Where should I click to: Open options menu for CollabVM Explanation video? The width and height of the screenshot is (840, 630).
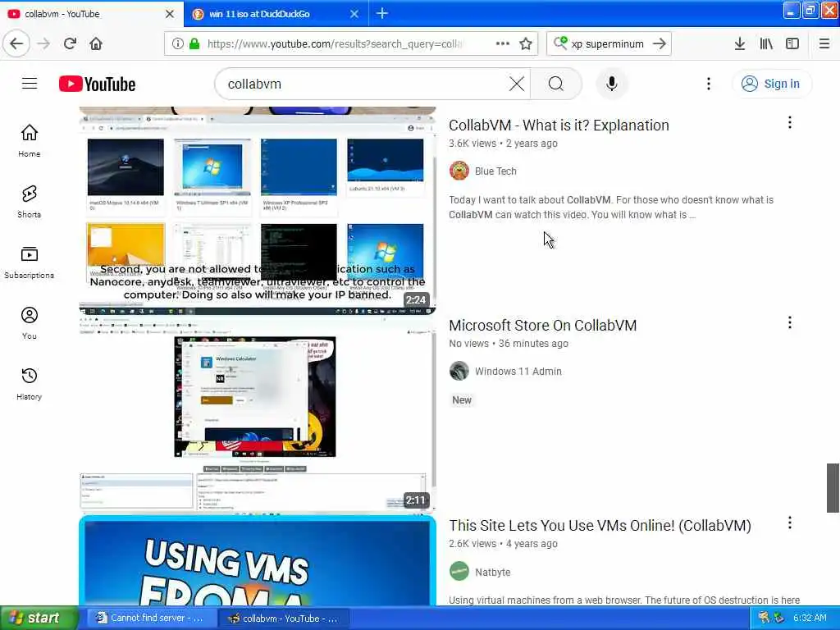pyautogui.click(x=790, y=123)
